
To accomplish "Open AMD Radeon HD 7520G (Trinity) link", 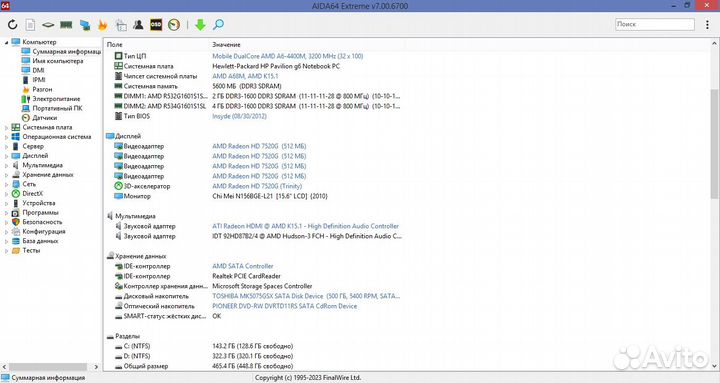I will point(257,186).
